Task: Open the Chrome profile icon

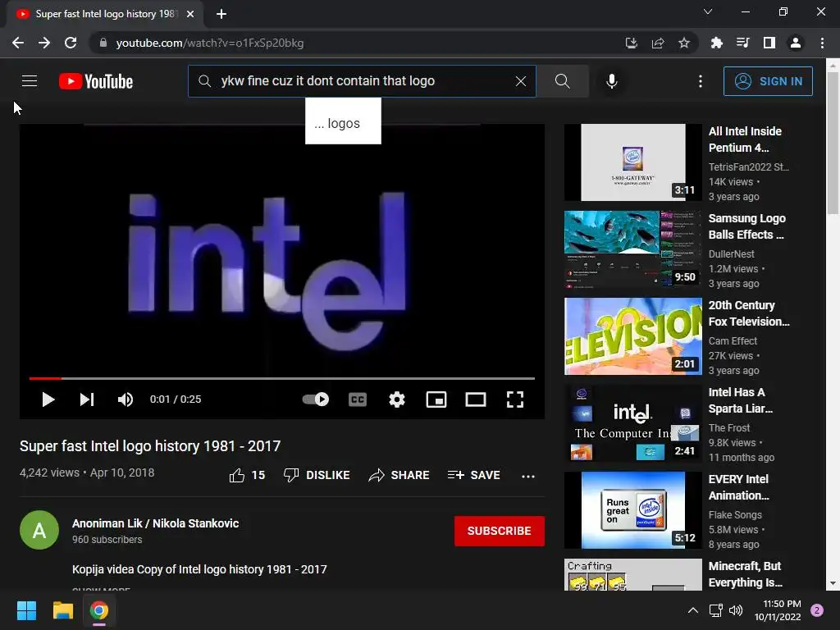Action: [x=796, y=43]
